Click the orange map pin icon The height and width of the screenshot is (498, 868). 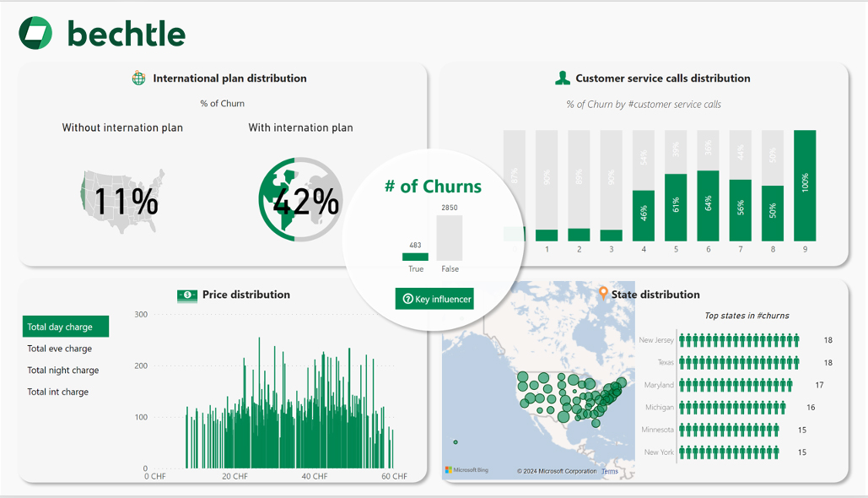click(602, 294)
